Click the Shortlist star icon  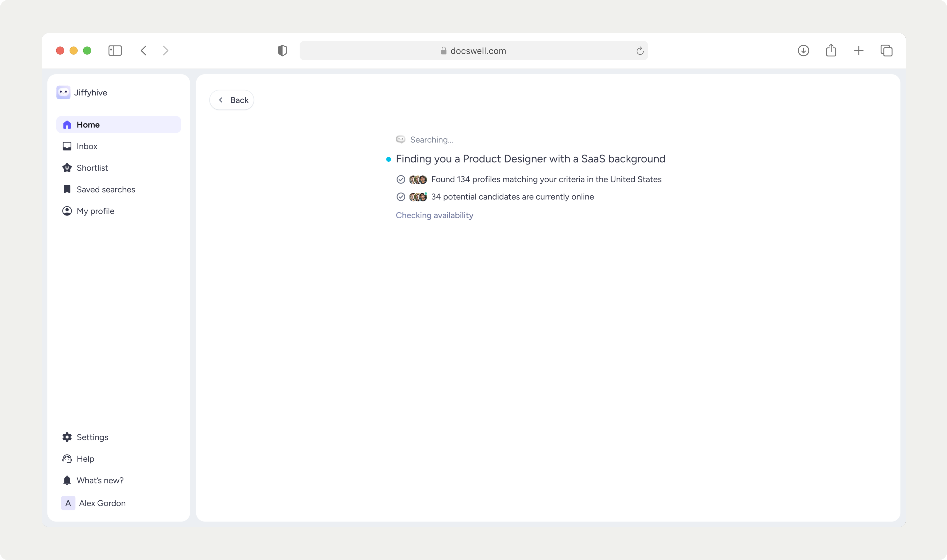click(67, 168)
